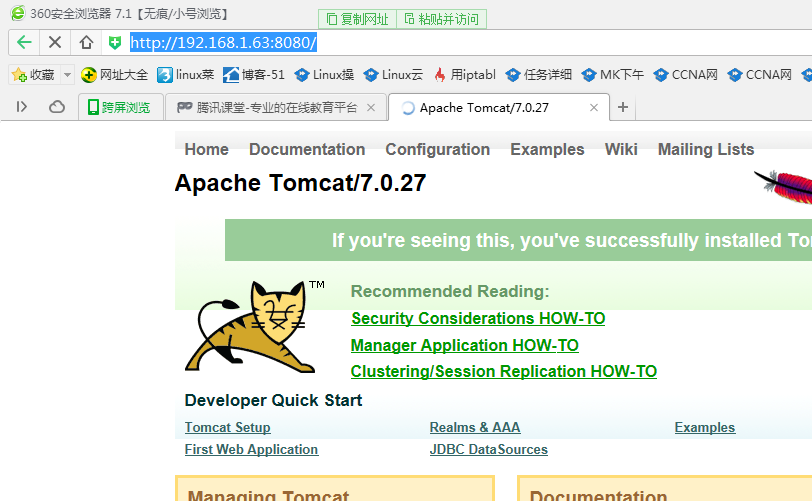The height and width of the screenshot is (501, 812).
Task: Open the Linux云 bookmark
Action: point(394,75)
